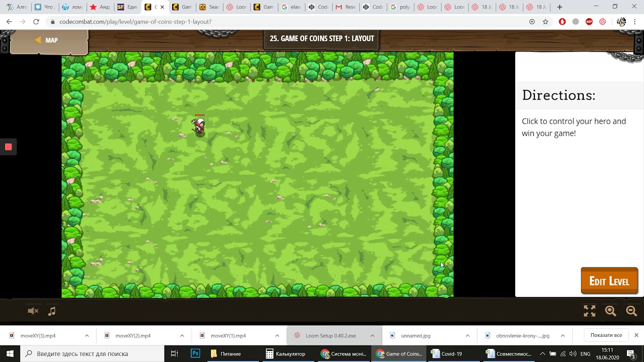The height and width of the screenshot is (362, 644).
Task: Reload the CodeCombat page
Action: 36,22
